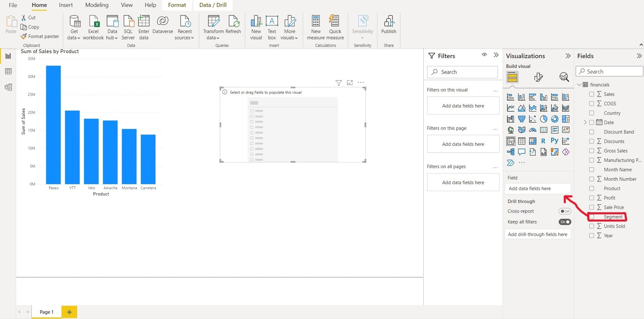Viewport: 644px width, 319px height.
Task: Switch to the Insert ribbon tab
Action: [66, 5]
